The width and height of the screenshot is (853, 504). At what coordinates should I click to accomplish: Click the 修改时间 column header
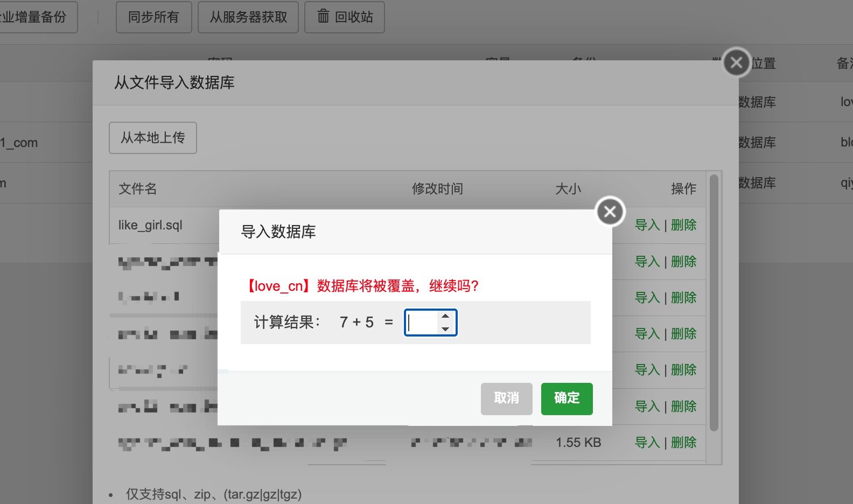pos(437,189)
